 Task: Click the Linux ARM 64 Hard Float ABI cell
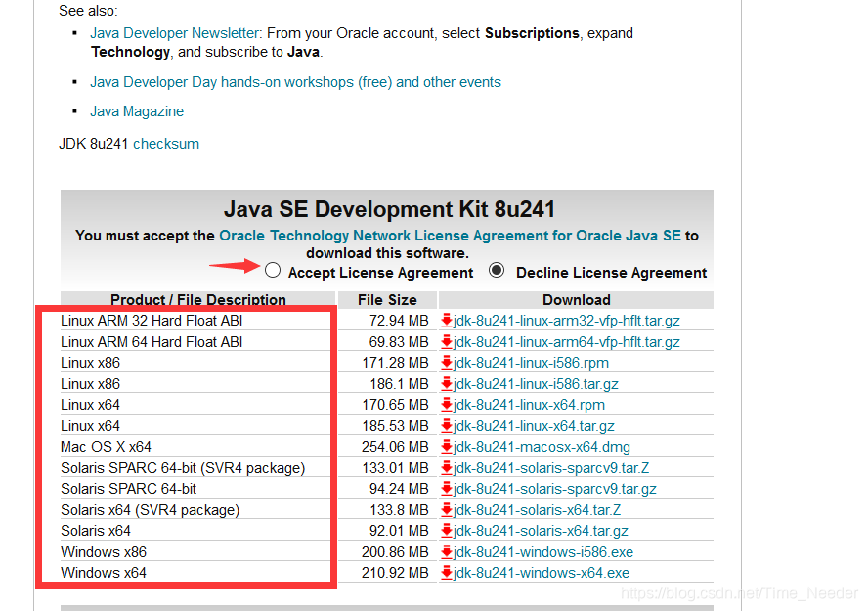pos(152,342)
